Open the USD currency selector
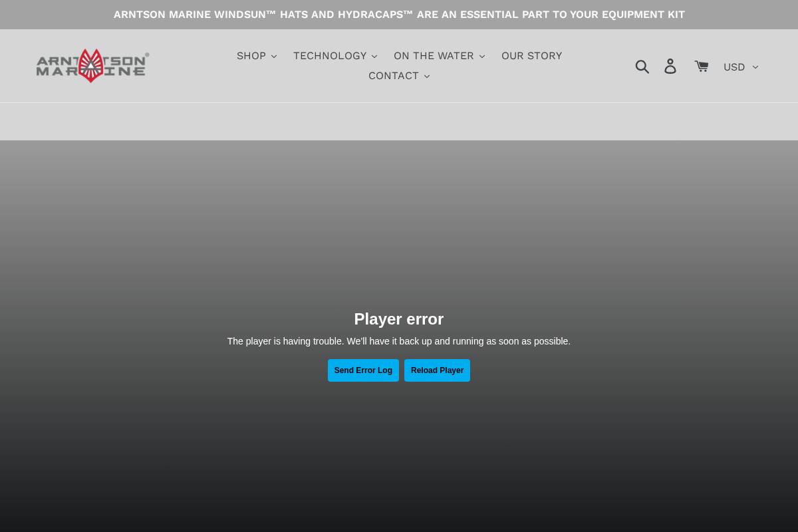The height and width of the screenshot is (532, 798). [739, 66]
